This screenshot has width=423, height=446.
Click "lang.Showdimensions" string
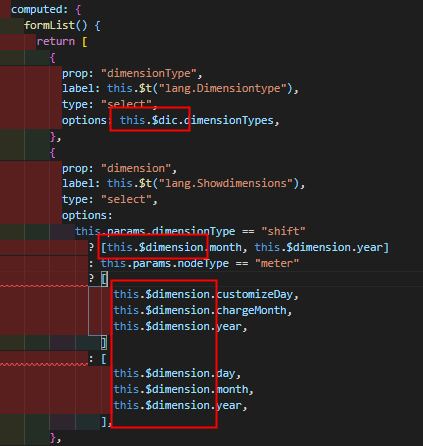click(226, 184)
